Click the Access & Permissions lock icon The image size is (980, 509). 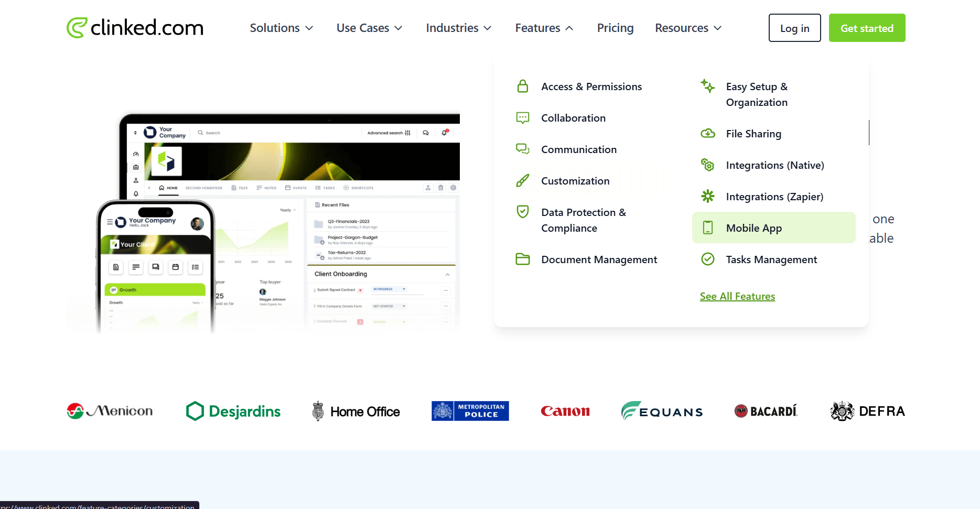[523, 86]
